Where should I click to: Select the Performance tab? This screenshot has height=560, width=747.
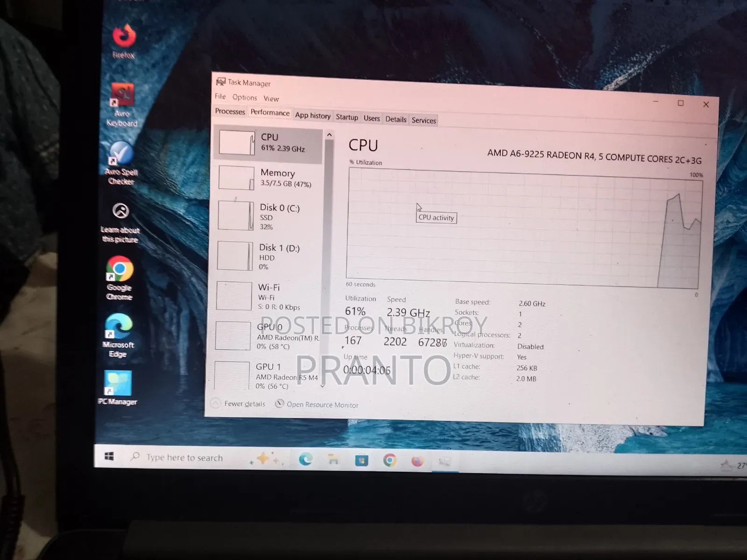[270, 112]
